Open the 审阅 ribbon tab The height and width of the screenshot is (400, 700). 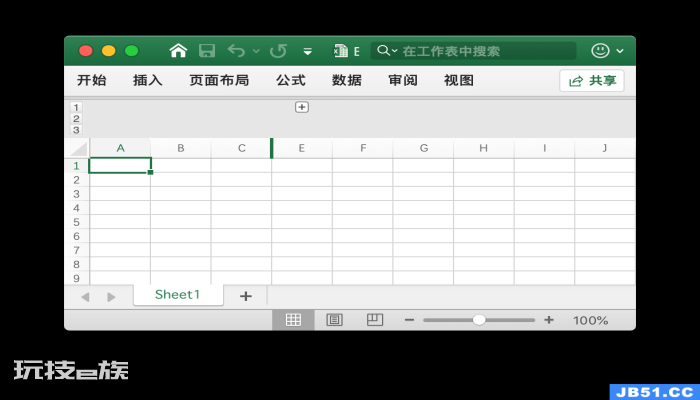coord(403,80)
